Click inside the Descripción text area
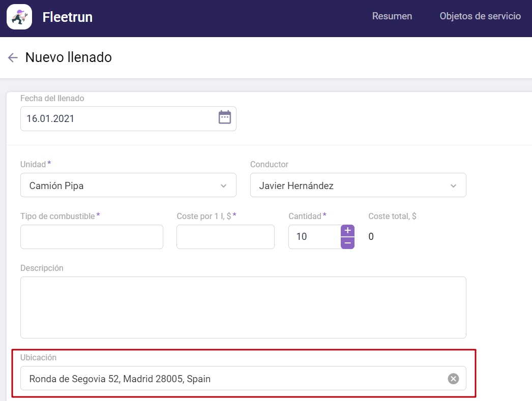 click(243, 307)
